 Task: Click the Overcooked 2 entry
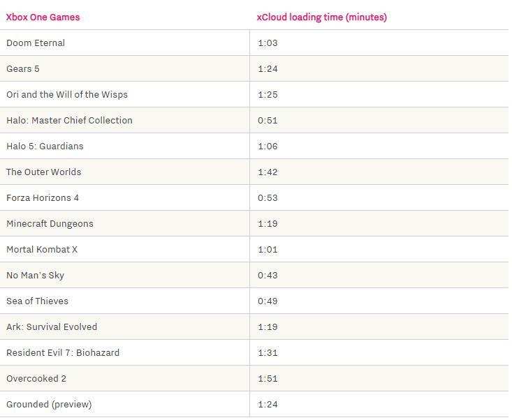(x=36, y=379)
